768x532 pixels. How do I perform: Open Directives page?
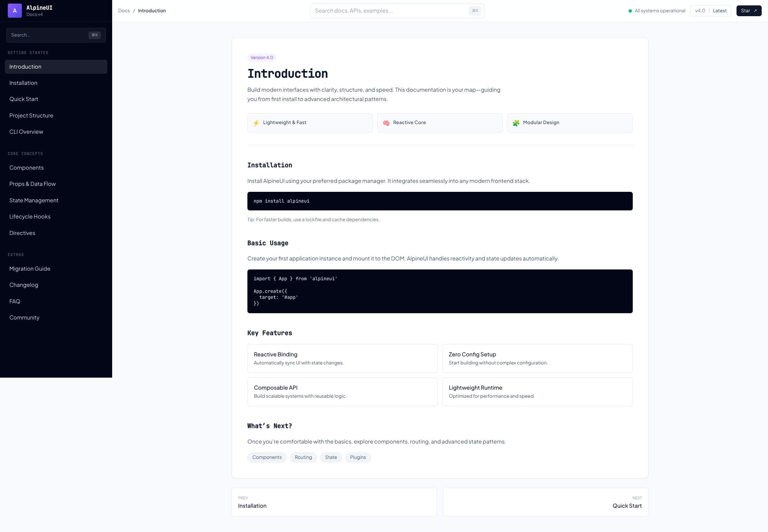point(56,233)
